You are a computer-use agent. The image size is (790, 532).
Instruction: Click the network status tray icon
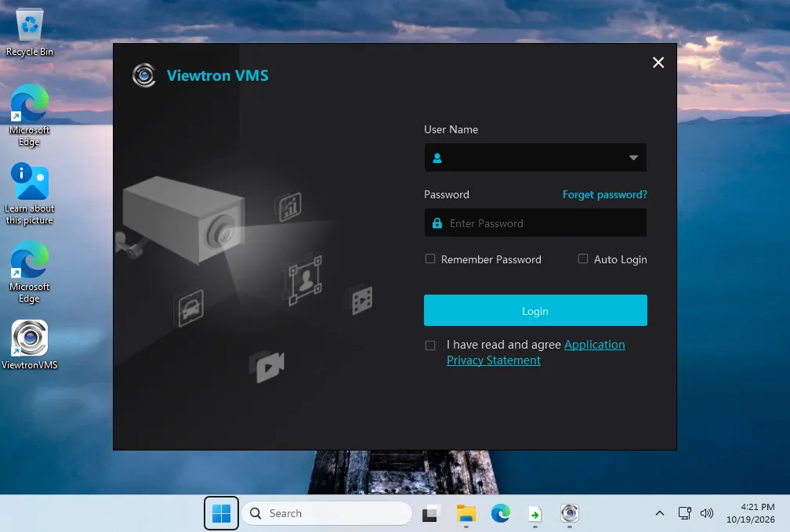685,513
